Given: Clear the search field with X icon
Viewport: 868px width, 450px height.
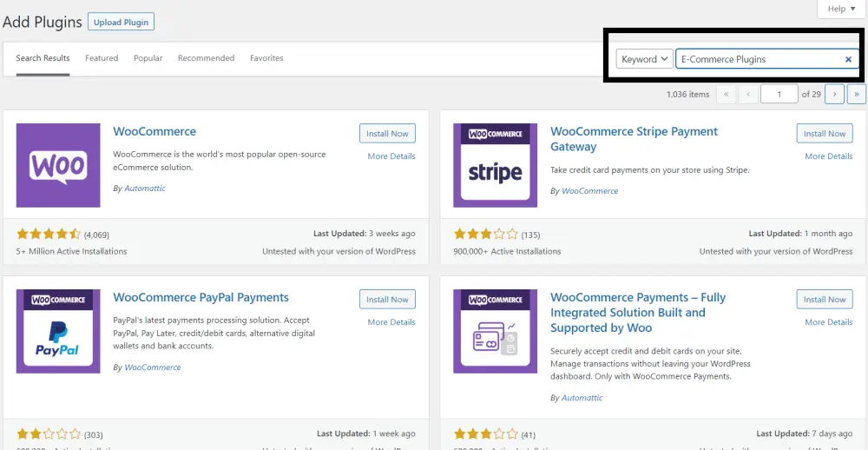Looking at the screenshot, I should coord(848,59).
